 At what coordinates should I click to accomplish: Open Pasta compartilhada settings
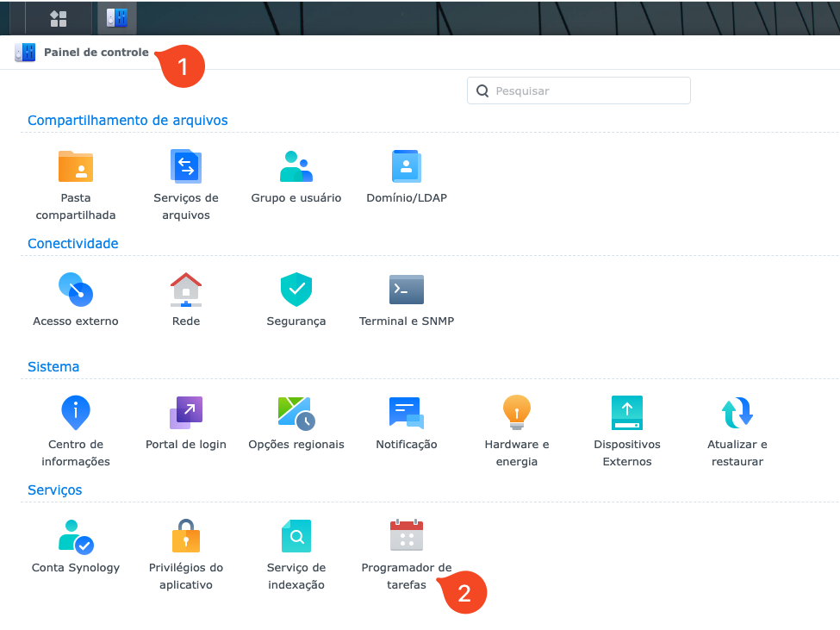click(76, 166)
